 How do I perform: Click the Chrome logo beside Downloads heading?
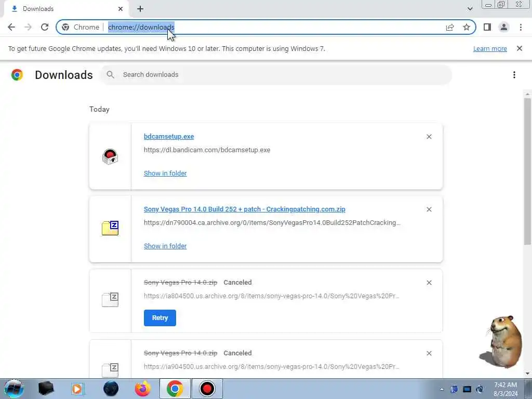[x=17, y=75]
